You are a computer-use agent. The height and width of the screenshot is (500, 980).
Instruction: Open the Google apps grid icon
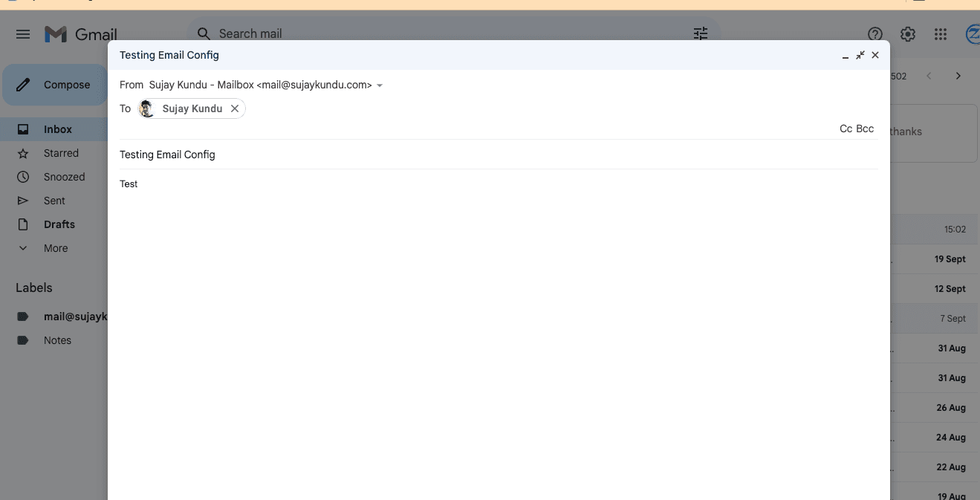coord(940,33)
